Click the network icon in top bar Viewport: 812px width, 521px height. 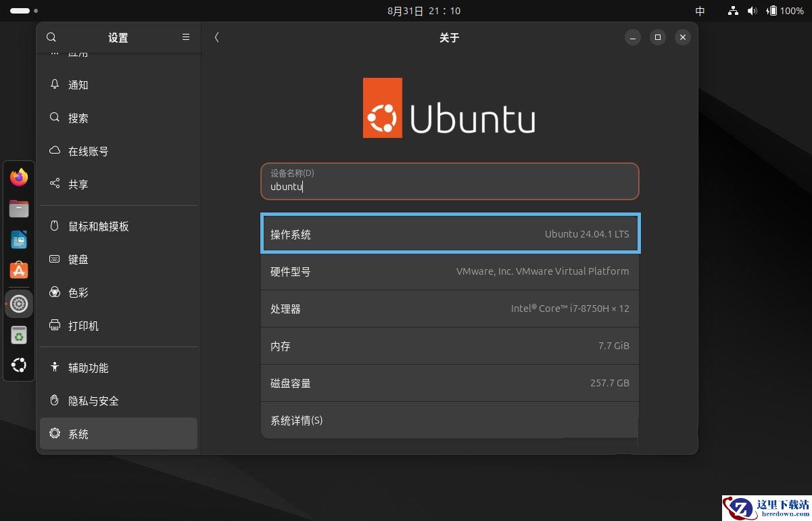pos(733,11)
